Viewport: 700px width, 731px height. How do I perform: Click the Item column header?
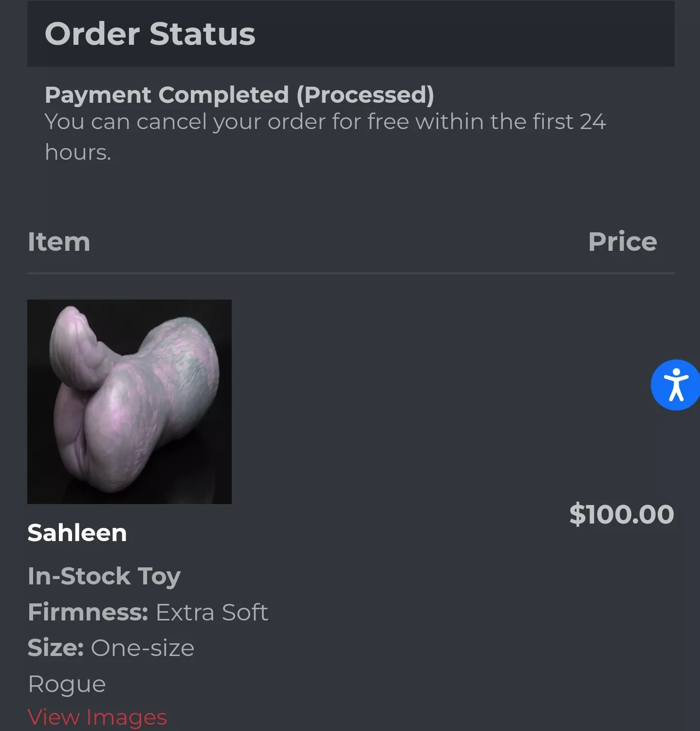click(59, 241)
